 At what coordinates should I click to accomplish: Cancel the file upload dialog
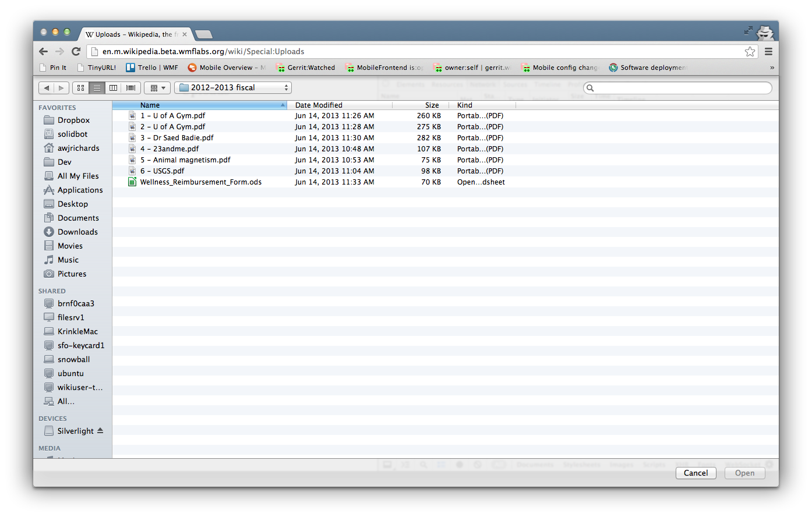click(x=696, y=473)
